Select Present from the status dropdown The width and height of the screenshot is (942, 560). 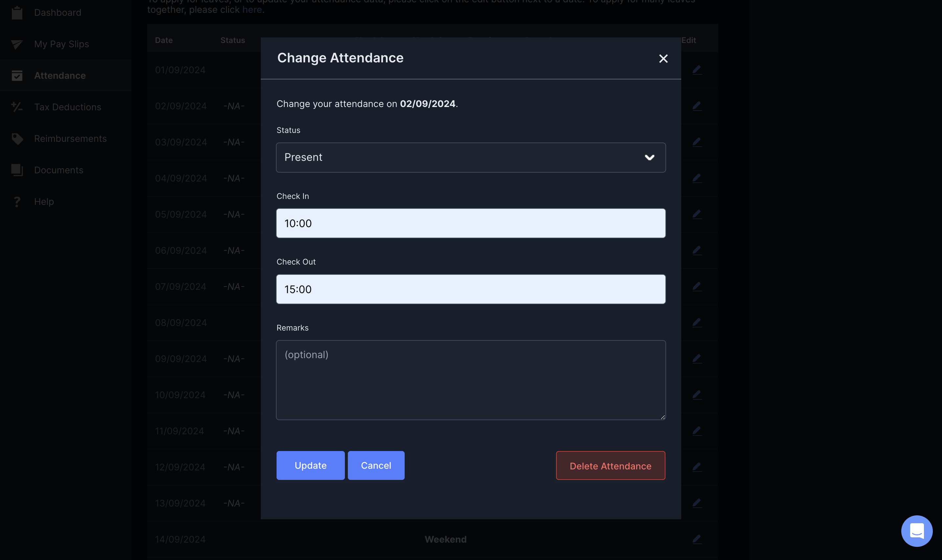[x=471, y=157]
